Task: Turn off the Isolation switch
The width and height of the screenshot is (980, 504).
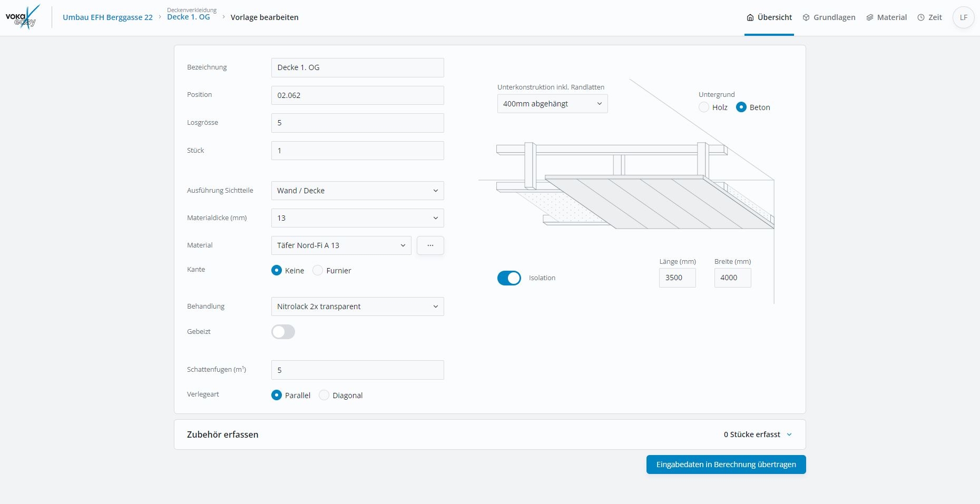Action: pos(509,278)
